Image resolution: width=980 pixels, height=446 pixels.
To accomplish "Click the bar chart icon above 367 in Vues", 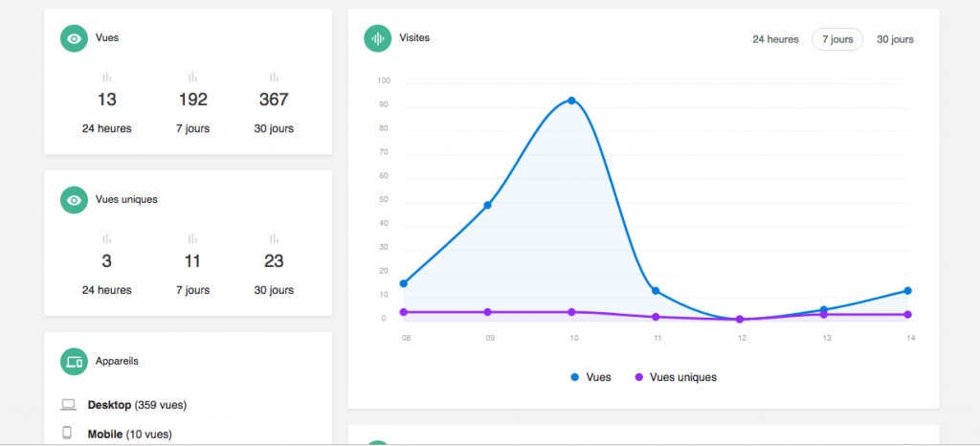I will (274, 77).
